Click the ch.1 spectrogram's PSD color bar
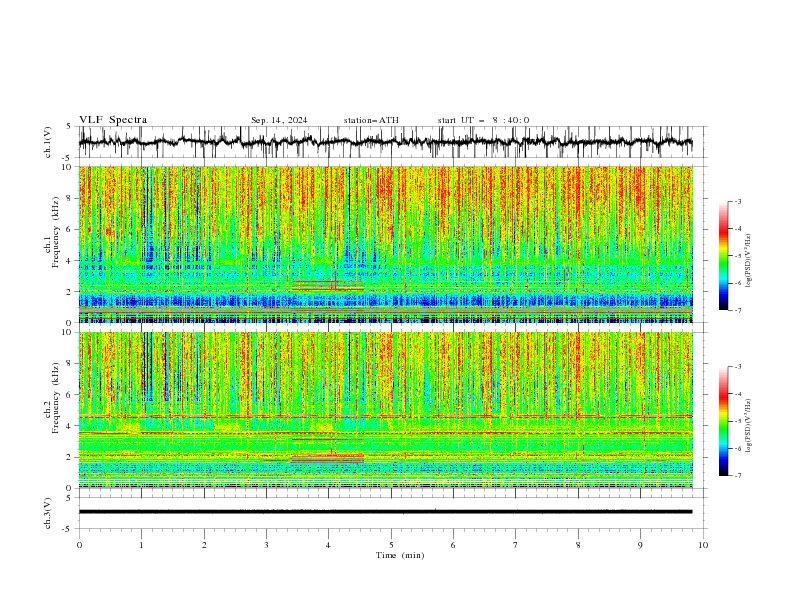The width and height of the screenshot is (792, 612). pyautogui.click(x=723, y=256)
